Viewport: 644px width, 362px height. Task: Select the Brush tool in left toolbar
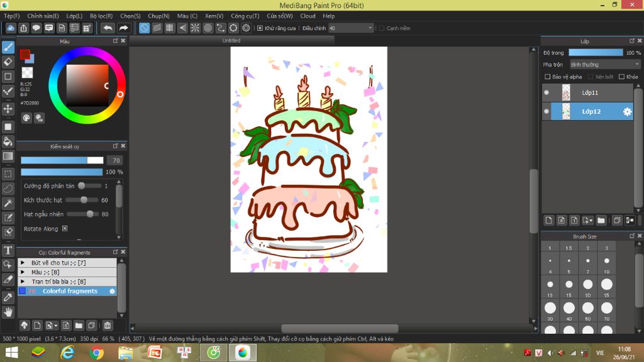[x=8, y=47]
